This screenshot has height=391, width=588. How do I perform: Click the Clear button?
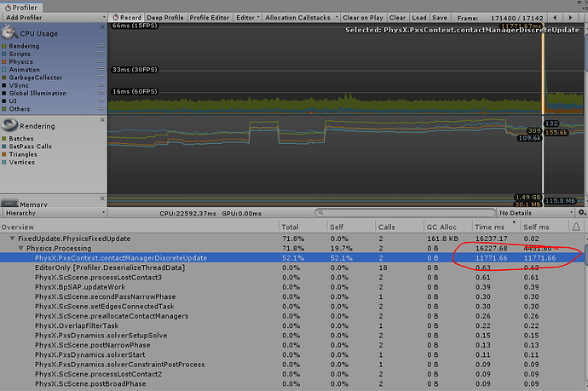(397, 18)
